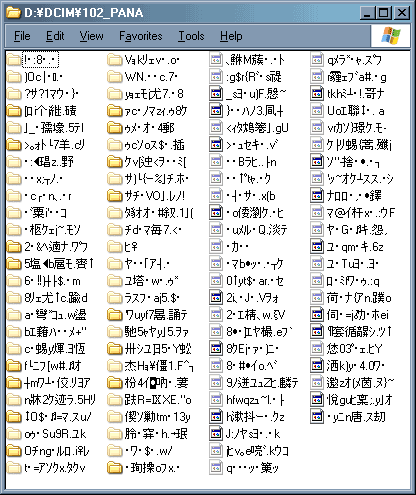This screenshot has height=495, width=416.
Task: Select the folder name ending ".5Hリ"
Action: pyautogui.click(x=60, y=400)
